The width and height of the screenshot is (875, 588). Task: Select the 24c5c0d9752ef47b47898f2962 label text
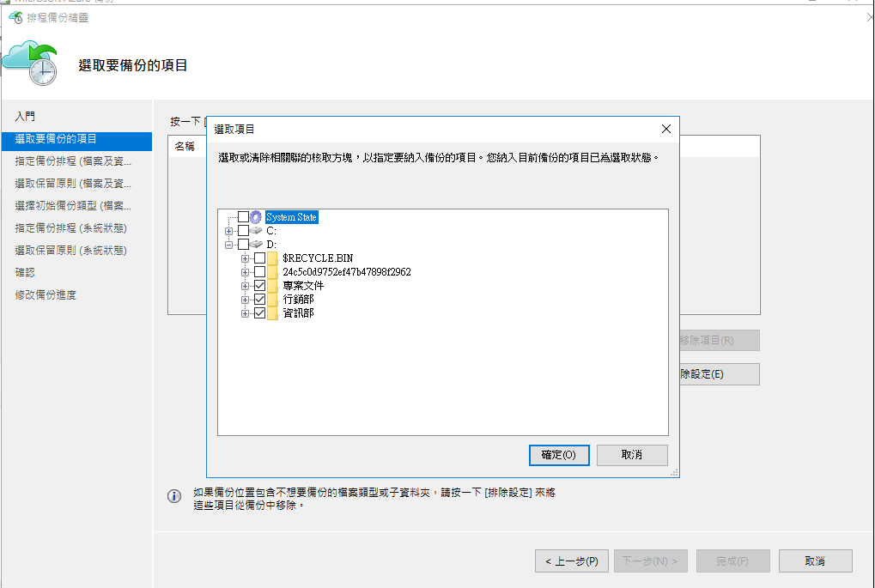347,272
